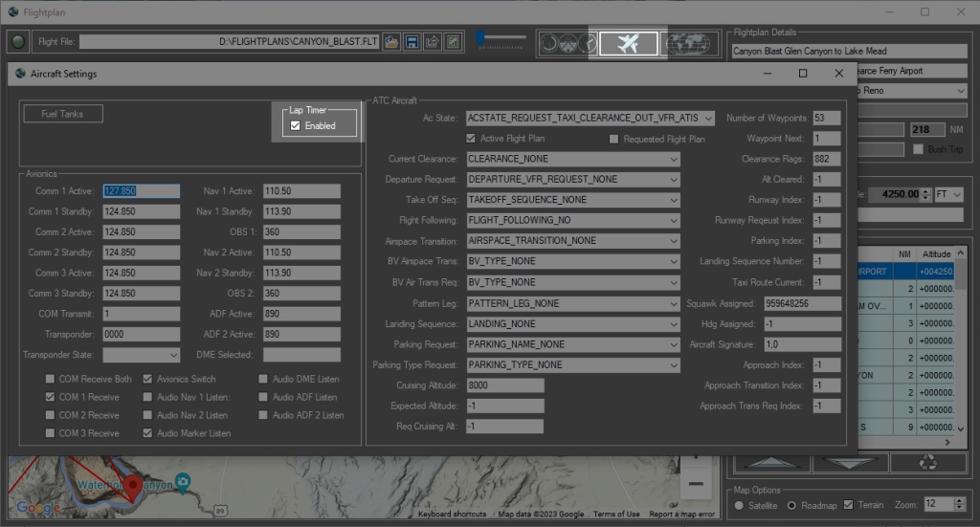Click Flightplan app icon in title bar
The height and width of the screenshot is (527, 980).
pyautogui.click(x=13, y=11)
